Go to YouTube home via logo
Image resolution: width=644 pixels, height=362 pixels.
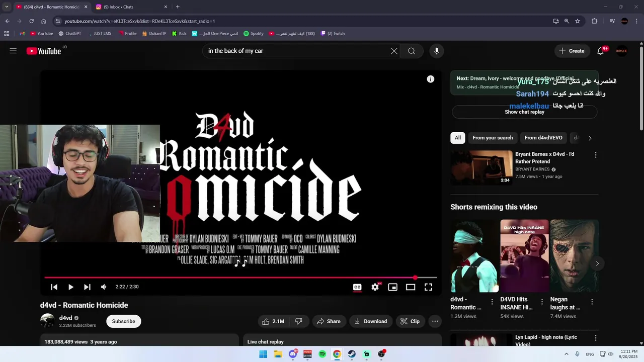pyautogui.click(x=44, y=51)
